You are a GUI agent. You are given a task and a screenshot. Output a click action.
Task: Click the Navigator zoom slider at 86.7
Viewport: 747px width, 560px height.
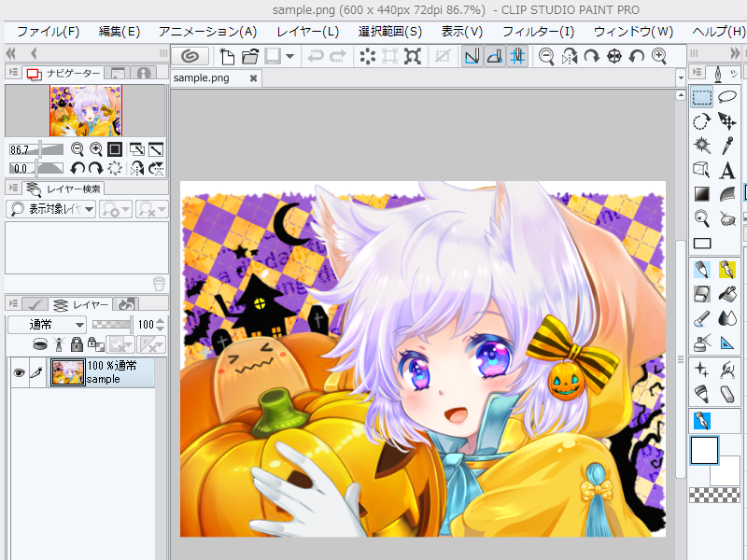(36, 149)
